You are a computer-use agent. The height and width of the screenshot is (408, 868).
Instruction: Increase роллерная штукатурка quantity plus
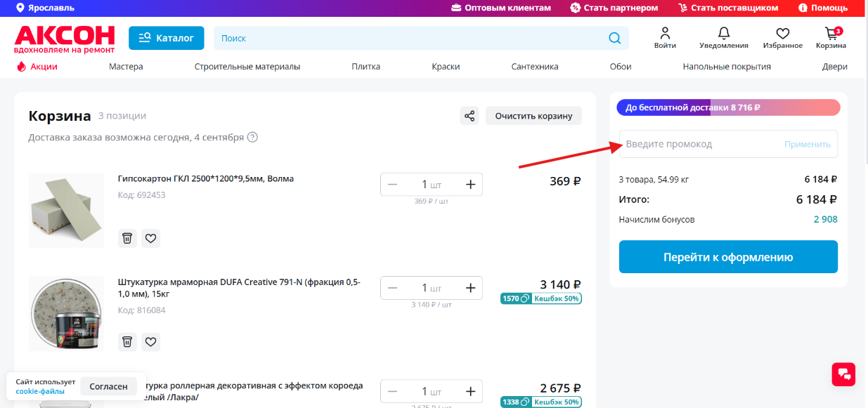click(471, 391)
